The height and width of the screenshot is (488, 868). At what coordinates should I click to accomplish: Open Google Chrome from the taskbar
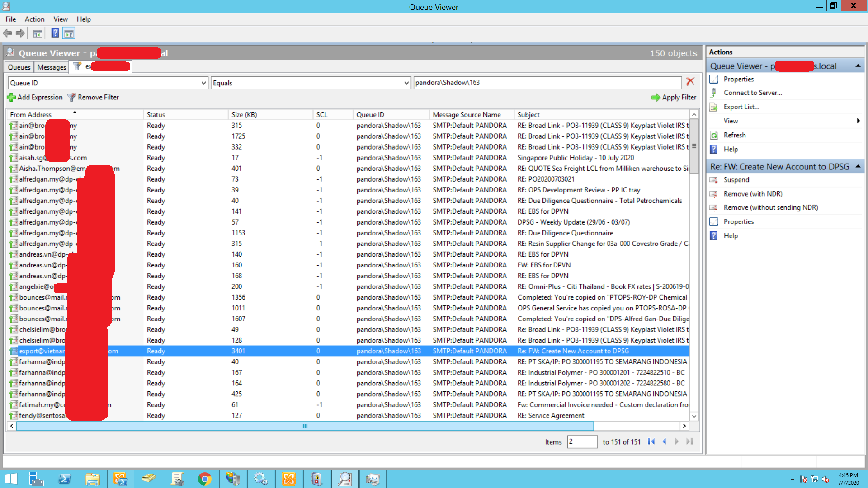205,479
